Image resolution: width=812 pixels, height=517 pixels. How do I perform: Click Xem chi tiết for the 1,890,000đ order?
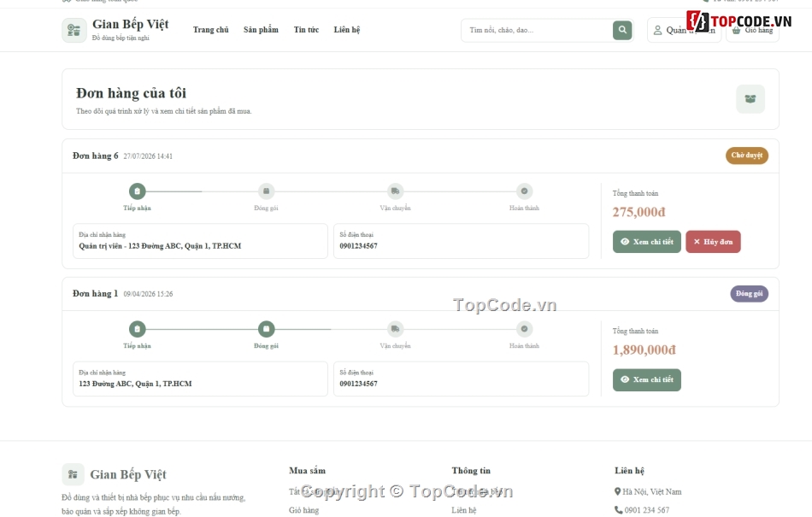[647, 380]
